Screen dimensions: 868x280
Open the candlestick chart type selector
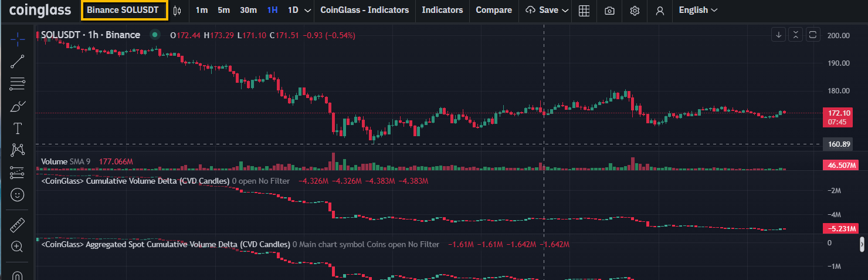coord(178,11)
